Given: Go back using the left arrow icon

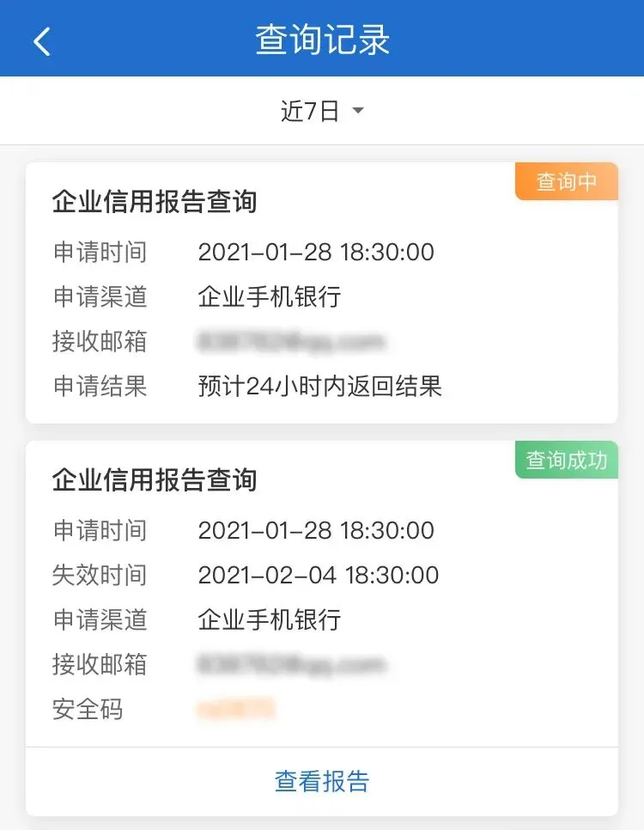Looking at the screenshot, I should pos(42,41).
